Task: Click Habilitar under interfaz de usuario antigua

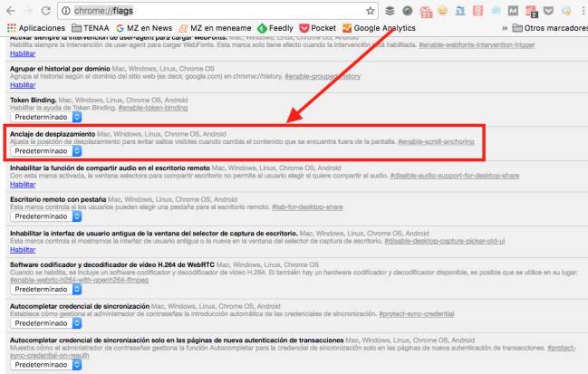Action: pyautogui.click(x=23, y=250)
